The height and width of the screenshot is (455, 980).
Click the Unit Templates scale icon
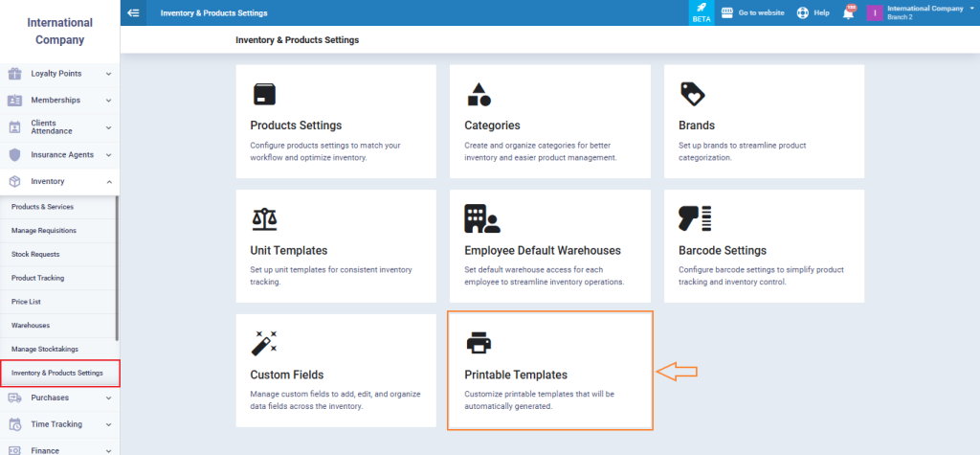coord(264,218)
